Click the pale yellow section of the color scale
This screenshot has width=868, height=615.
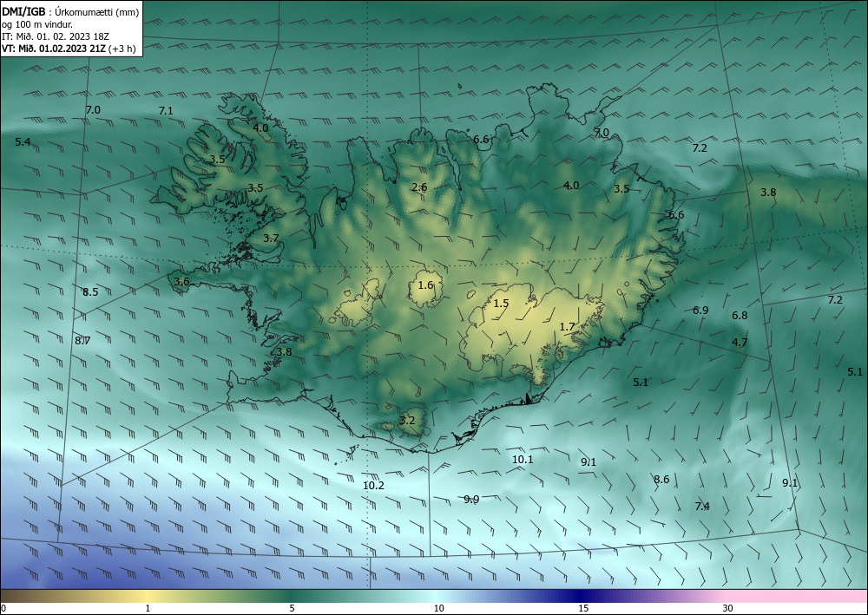(148, 596)
